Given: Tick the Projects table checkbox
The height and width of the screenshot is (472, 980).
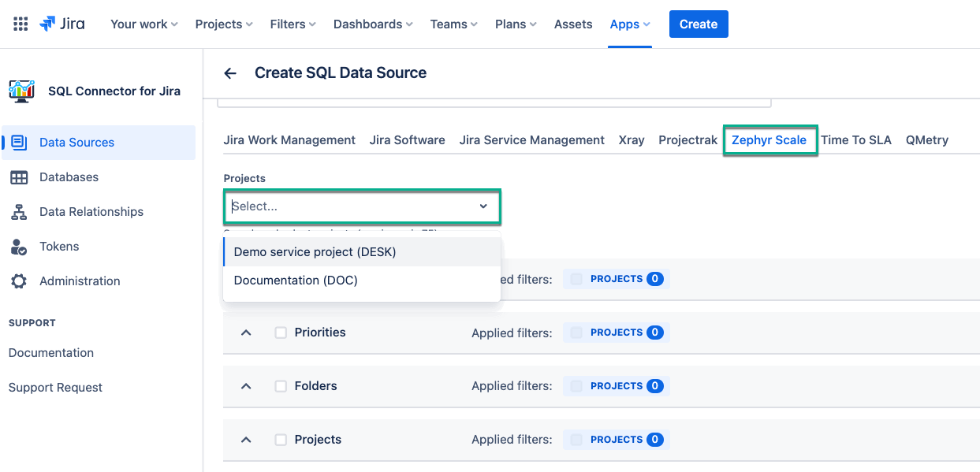Looking at the screenshot, I should click(281, 440).
